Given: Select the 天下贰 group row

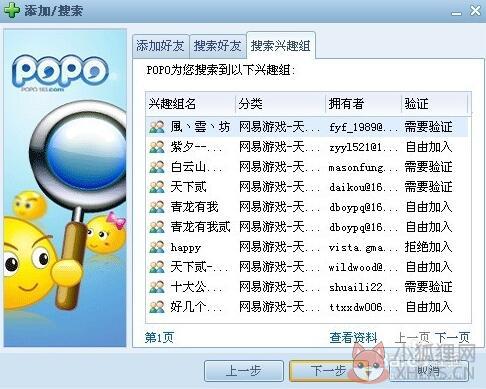Looking at the screenshot, I should pos(307,187).
